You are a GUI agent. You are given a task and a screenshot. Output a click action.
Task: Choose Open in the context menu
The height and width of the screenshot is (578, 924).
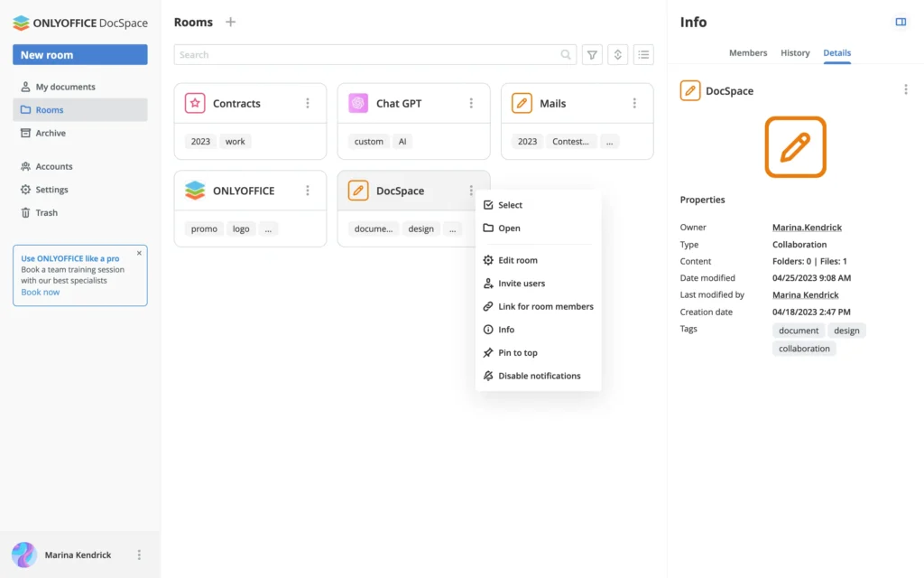(x=538, y=228)
